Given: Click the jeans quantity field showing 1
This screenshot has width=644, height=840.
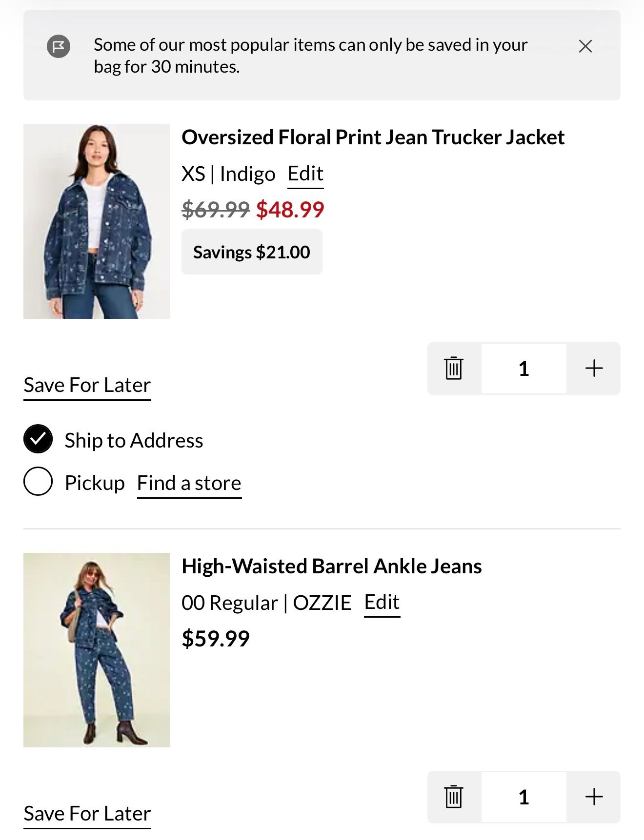Looking at the screenshot, I should pyautogui.click(x=523, y=797).
